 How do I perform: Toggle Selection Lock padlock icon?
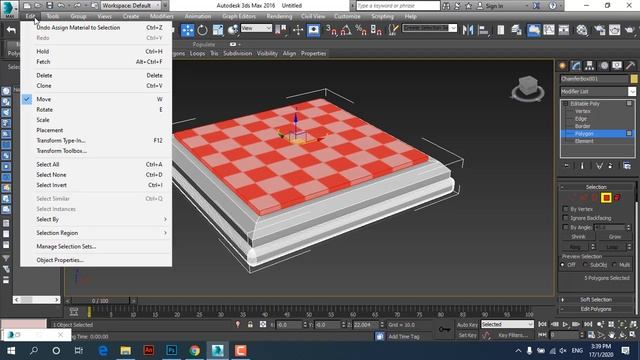pos(250,324)
